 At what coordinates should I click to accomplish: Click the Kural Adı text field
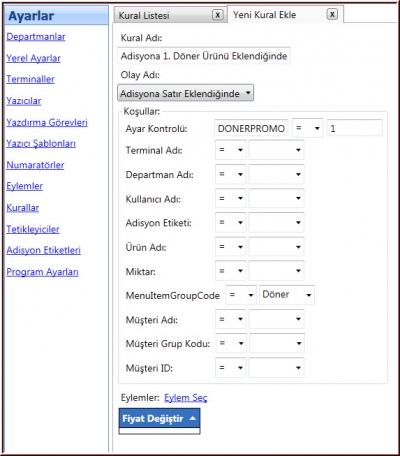(204, 56)
